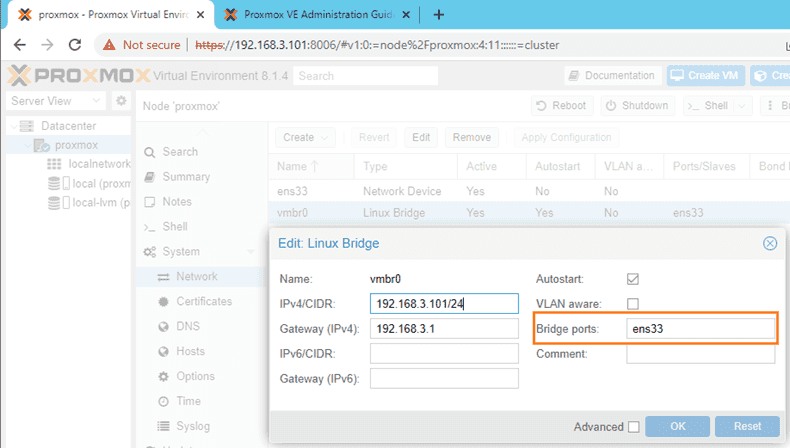Select localnetwork in the resource tree
This screenshot has height=448, width=790.
pos(89,164)
